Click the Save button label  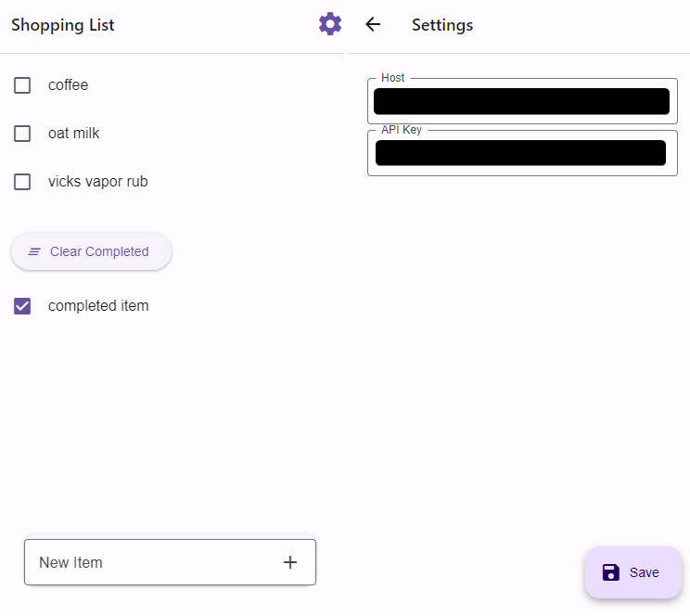pos(644,572)
